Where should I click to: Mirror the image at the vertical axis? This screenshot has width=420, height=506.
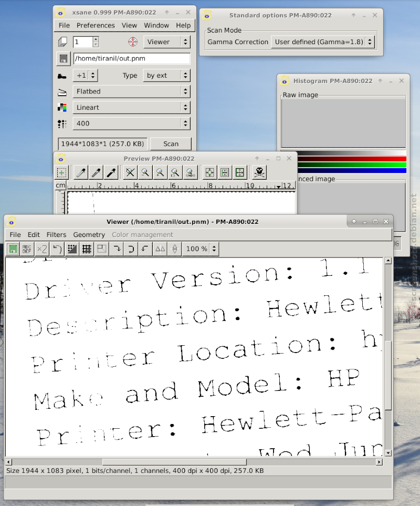(x=160, y=249)
